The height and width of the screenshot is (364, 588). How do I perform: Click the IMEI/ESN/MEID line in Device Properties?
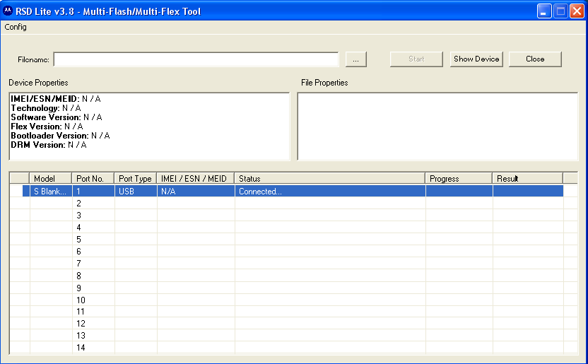click(x=56, y=98)
